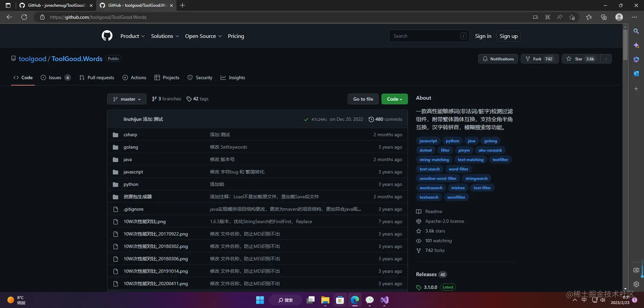This screenshot has width=644, height=308.
Task: Open Actions tab
Action: click(135, 77)
